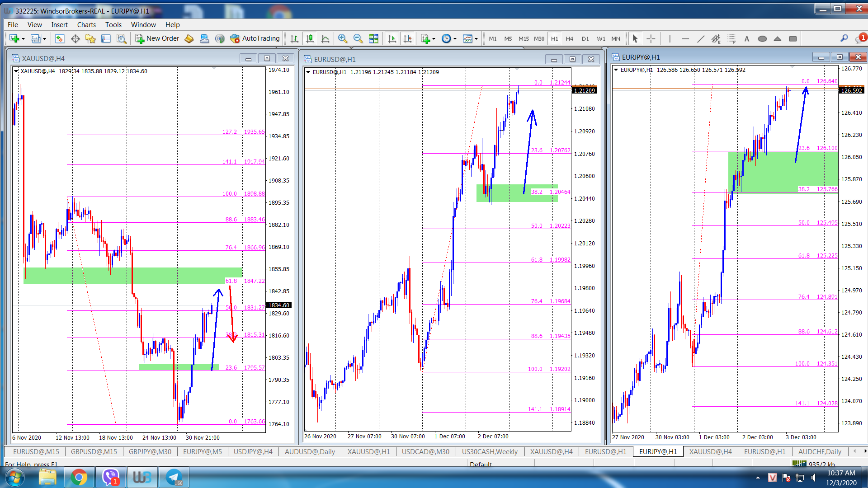Viewport: 868px width, 488px height.
Task: Switch to the GBPUSD@,M15 chart tab
Action: pos(94,451)
